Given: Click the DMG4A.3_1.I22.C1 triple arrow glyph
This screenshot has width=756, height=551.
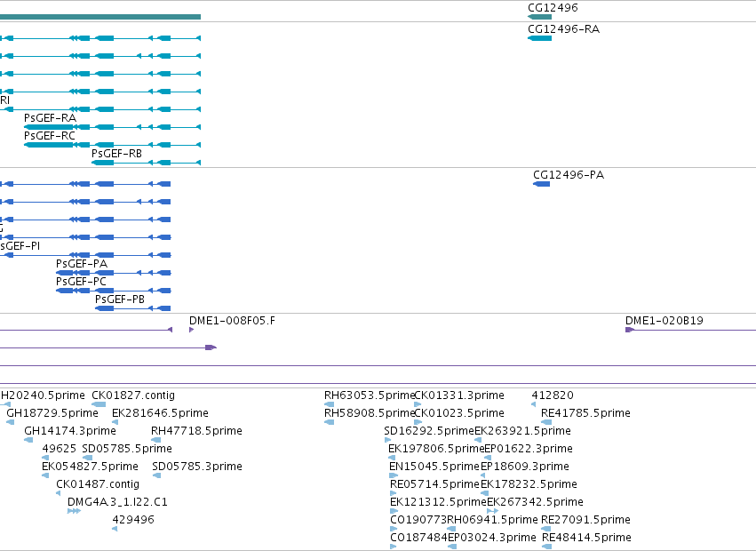Looking at the screenshot, I should 74,511.
